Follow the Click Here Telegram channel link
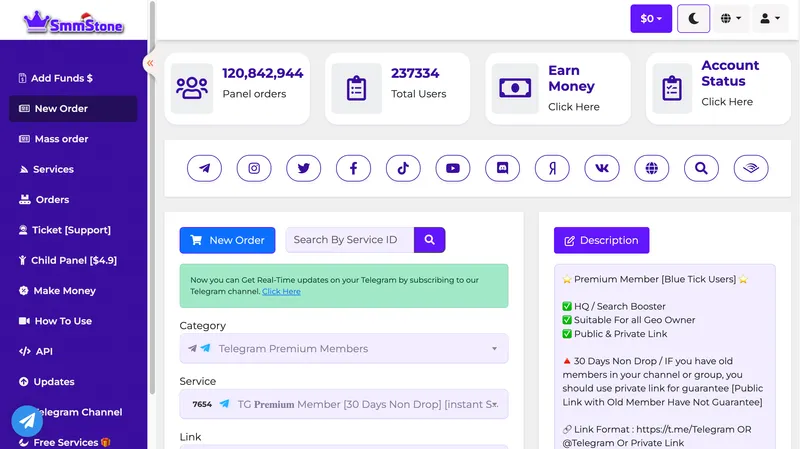Image resolution: width=800 pixels, height=449 pixels. (281, 291)
